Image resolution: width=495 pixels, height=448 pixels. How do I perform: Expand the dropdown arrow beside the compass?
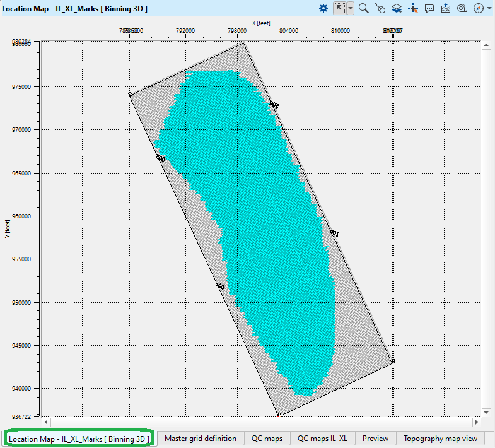(x=489, y=8)
